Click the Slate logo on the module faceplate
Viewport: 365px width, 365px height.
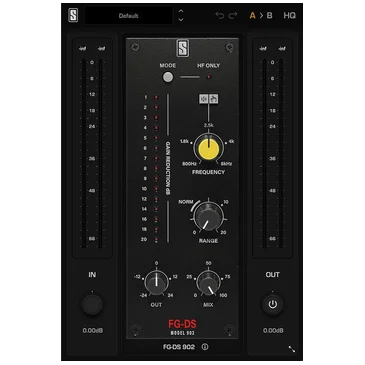[182, 48]
